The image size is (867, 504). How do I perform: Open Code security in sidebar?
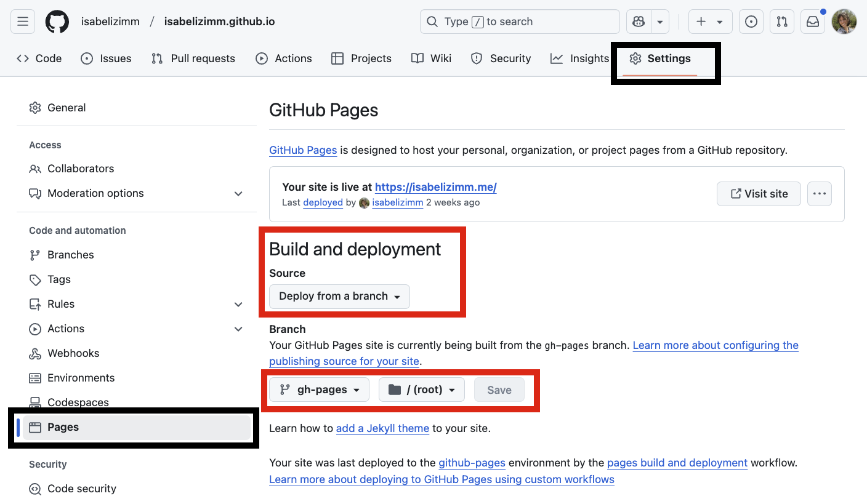coord(136,489)
